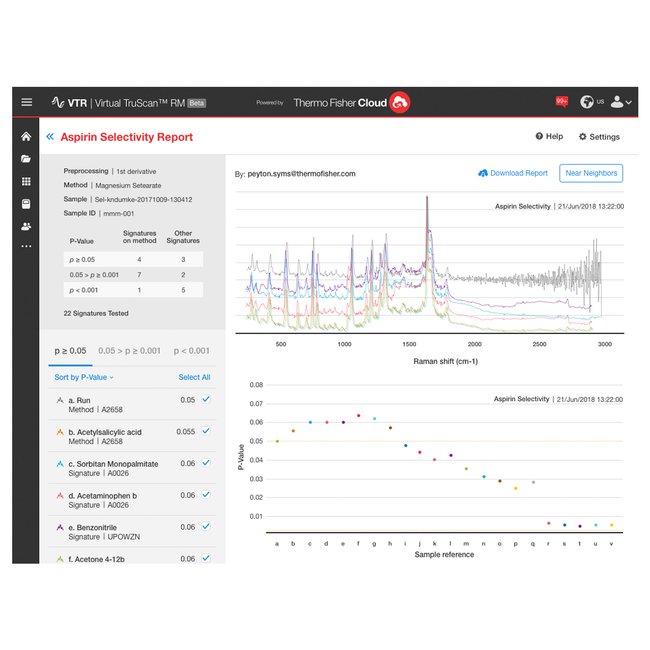
Task: Click the Near Neighbors button
Action: point(590,173)
